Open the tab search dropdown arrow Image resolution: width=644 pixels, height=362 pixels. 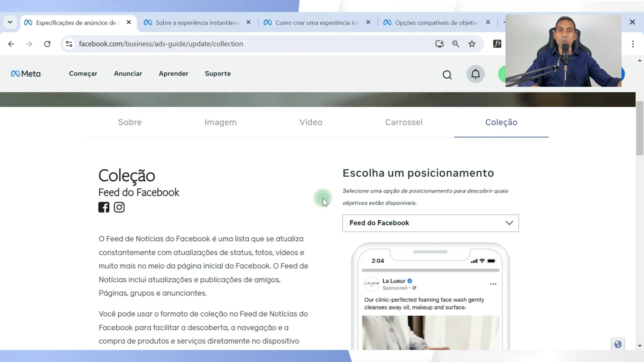click(10, 22)
